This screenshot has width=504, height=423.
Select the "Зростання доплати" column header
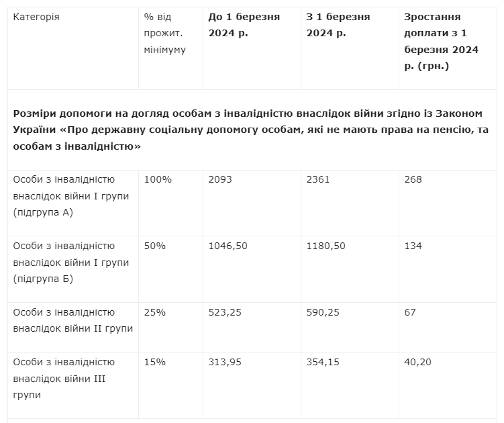pos(442,41)
